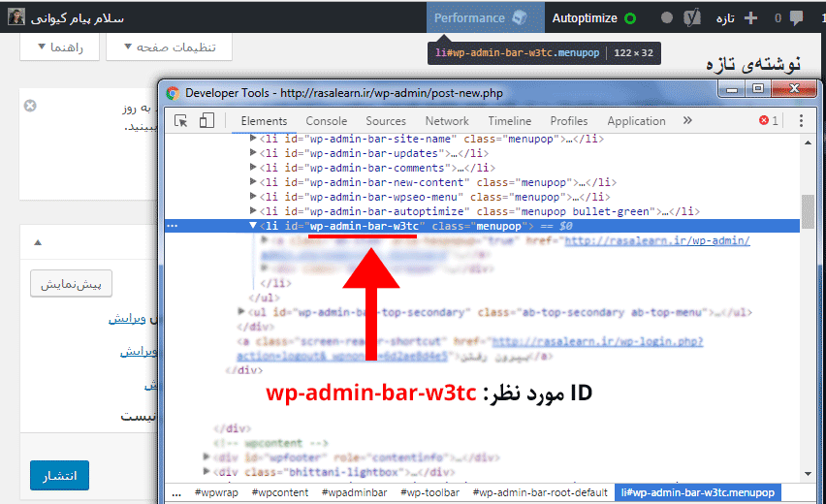Collapse the publish box with the triangle toggle
The width and height of the screenshot is (826, 504).
38,242
